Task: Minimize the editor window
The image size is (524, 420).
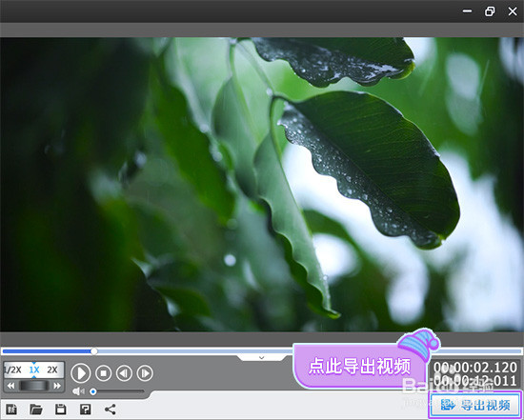Action: click(x=467, y=11)
